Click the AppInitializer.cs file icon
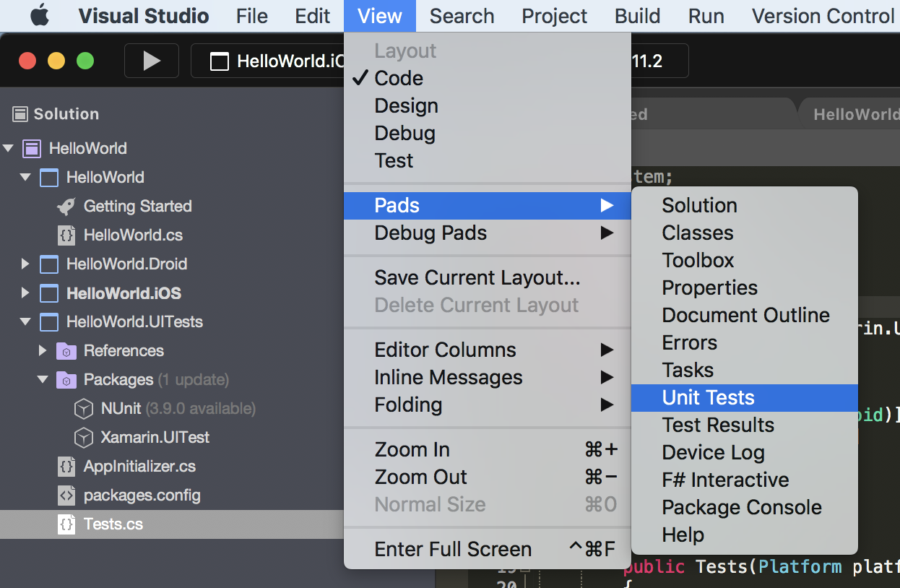This screenshot has width=900, height=588. [66, 467]
